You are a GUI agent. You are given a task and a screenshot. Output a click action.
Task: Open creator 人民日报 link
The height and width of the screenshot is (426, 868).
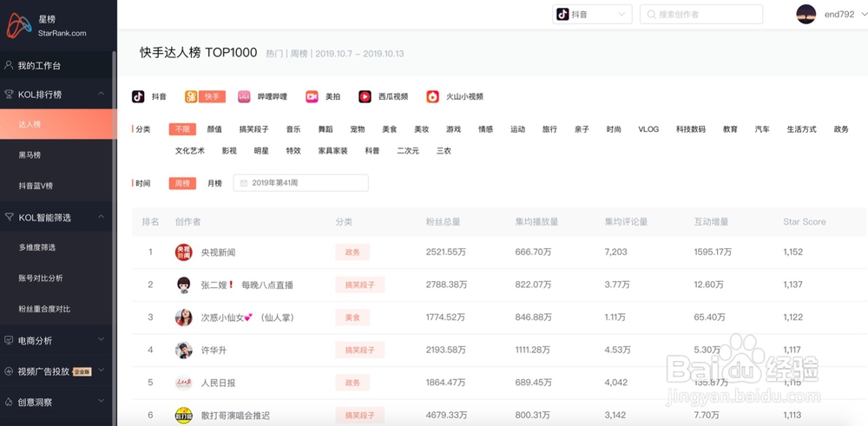(x=218, y=383)
